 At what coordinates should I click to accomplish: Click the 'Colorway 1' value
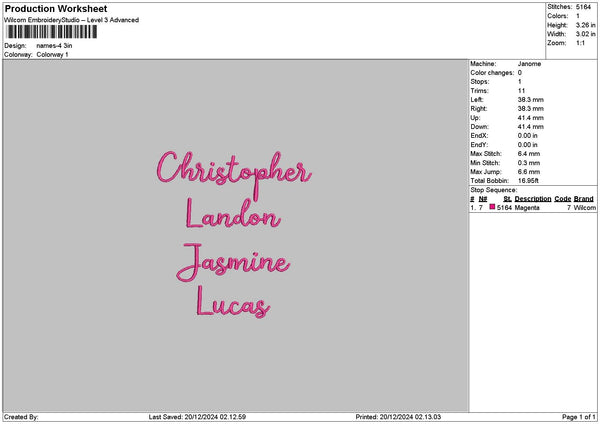coord(52,55)
